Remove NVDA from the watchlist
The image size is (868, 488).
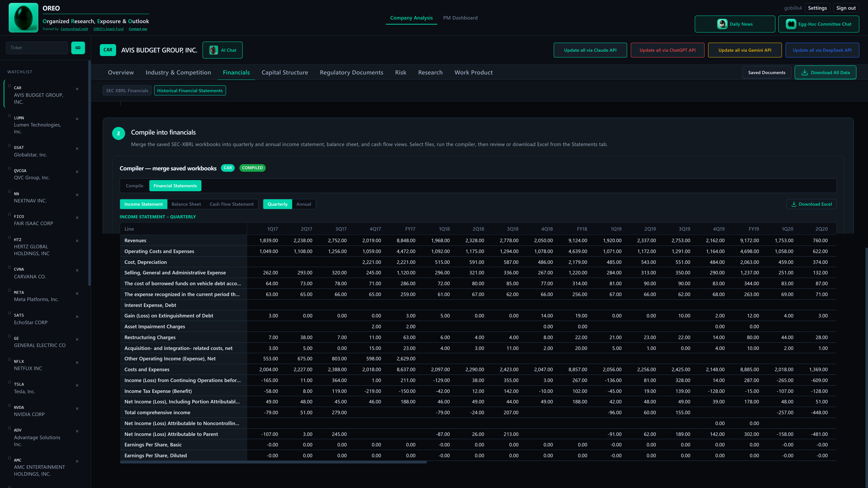(x=77, y=408)
